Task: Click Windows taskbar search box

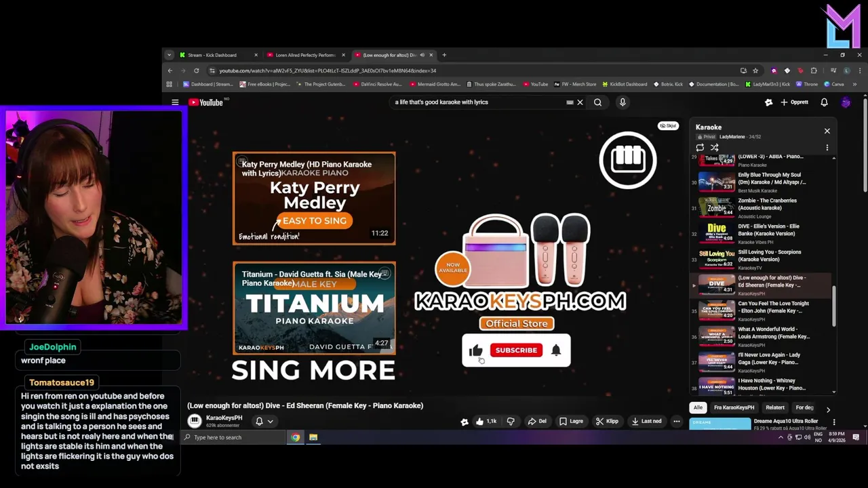Action: coord(234,437)
